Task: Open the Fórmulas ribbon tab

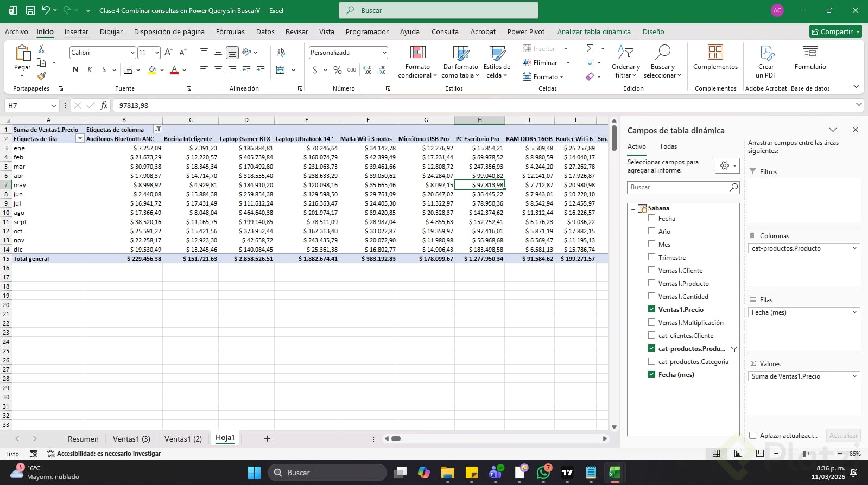Action: (x=230, y=31)
